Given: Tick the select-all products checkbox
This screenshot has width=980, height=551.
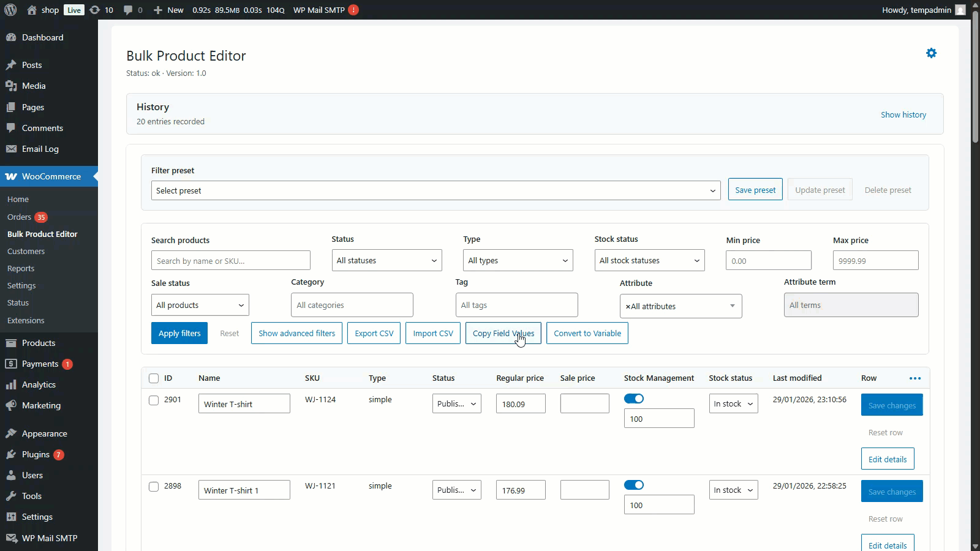Looking at the screenshot, I should coord(154,378).
